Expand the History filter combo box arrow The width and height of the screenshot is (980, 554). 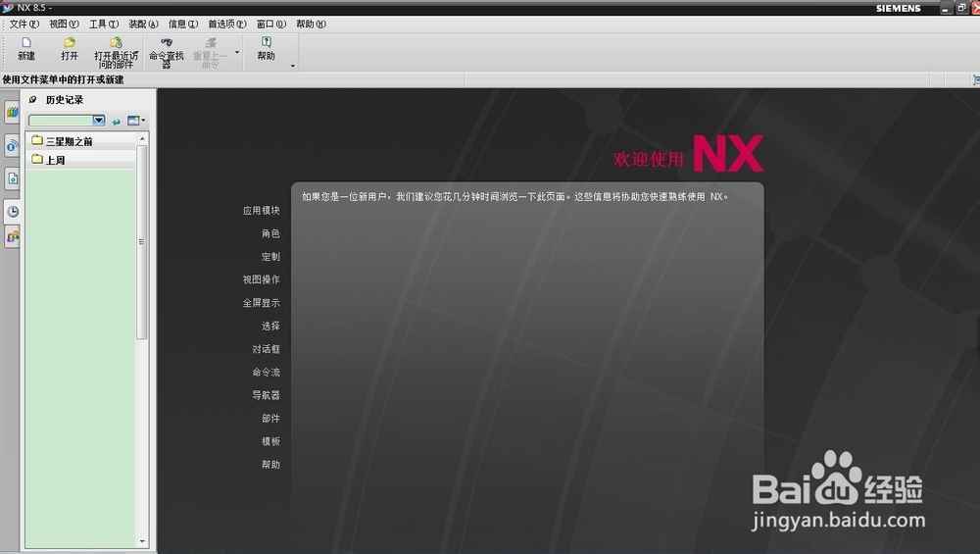pos(99,120)
